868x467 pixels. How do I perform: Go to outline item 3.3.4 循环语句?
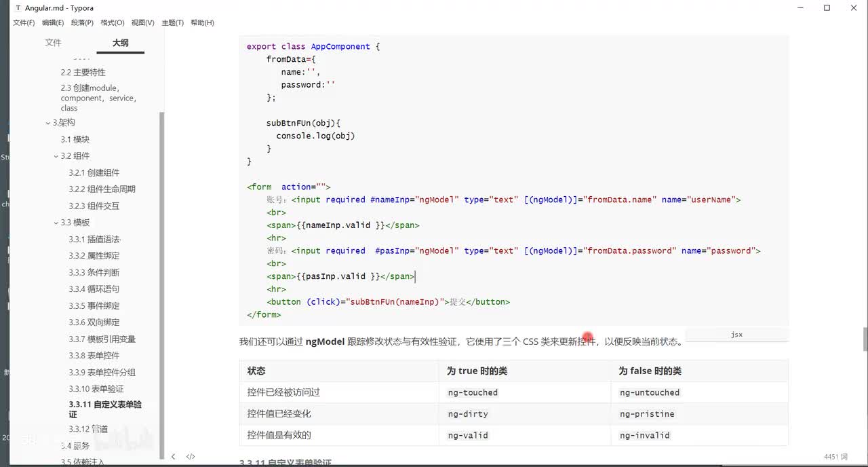point(94,289)
